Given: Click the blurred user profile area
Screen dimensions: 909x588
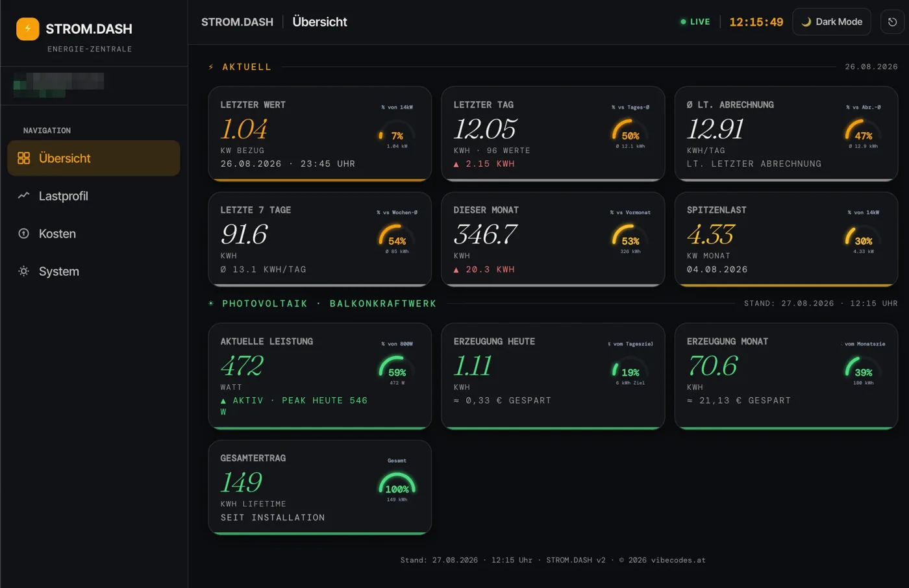Looking at the screenshot, I should coord(58,85).
